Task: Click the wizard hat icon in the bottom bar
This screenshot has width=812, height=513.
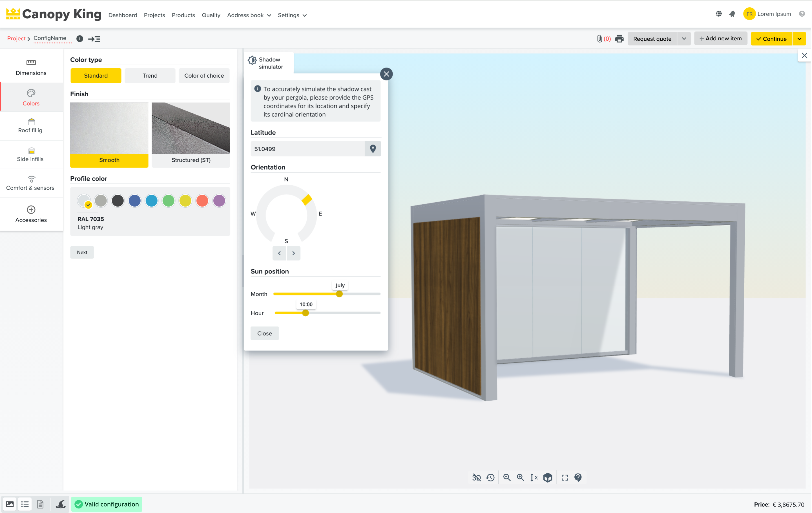Action: coord(61,504)
